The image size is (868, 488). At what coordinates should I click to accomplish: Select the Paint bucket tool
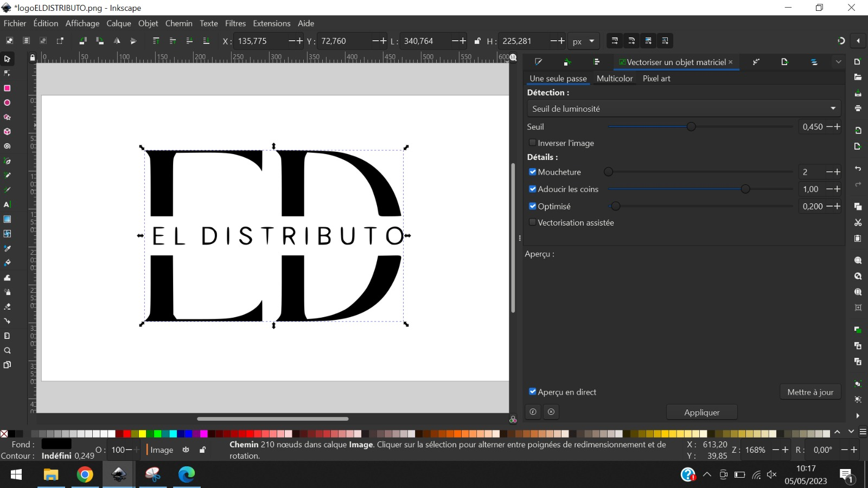[7, 263]
